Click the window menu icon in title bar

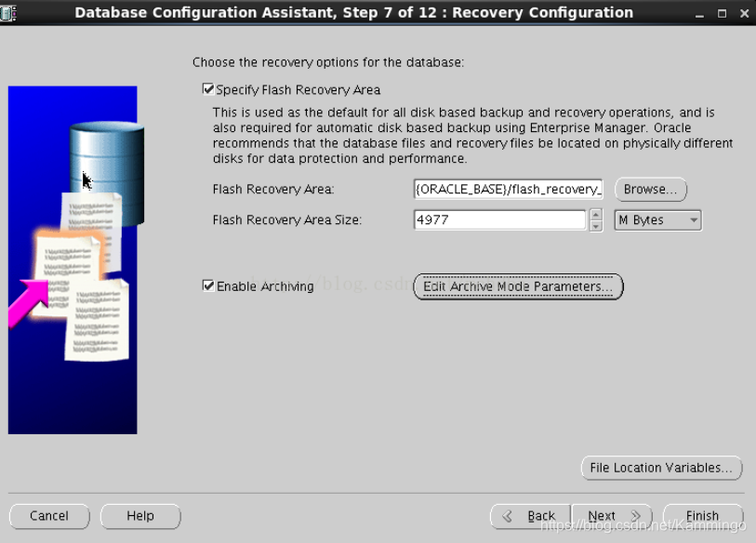pyautogui.click(x=8, y=12)
